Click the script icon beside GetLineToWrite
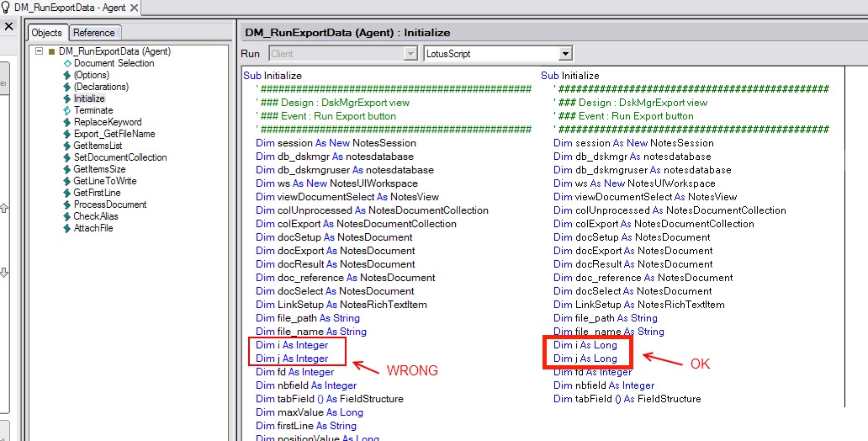868x441 pixels. point(67,181)
